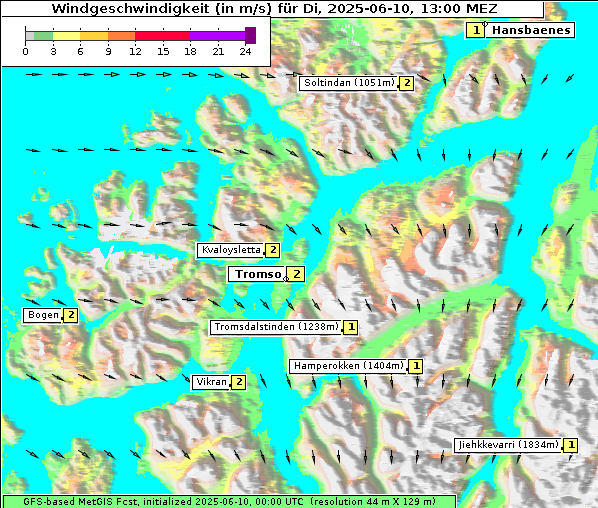Click the yellow 1 badge beside Hansbaenes

[475, 30]
